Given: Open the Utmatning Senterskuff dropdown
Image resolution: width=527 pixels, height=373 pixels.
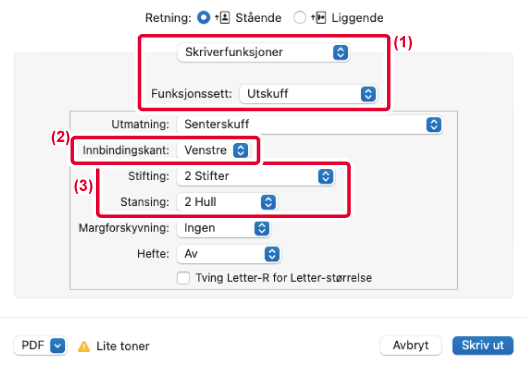Looking at the screenshot, I should (310, 124).
